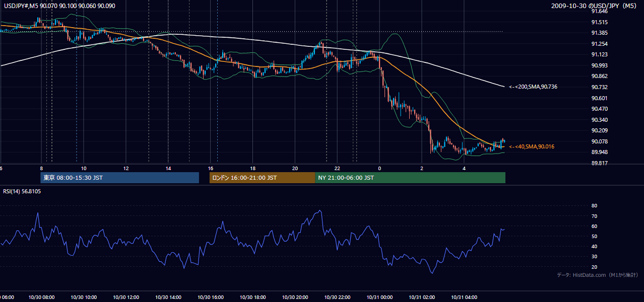Click price axis value 89.948
The width and height of the screenshot is (644, 302).
599,153
